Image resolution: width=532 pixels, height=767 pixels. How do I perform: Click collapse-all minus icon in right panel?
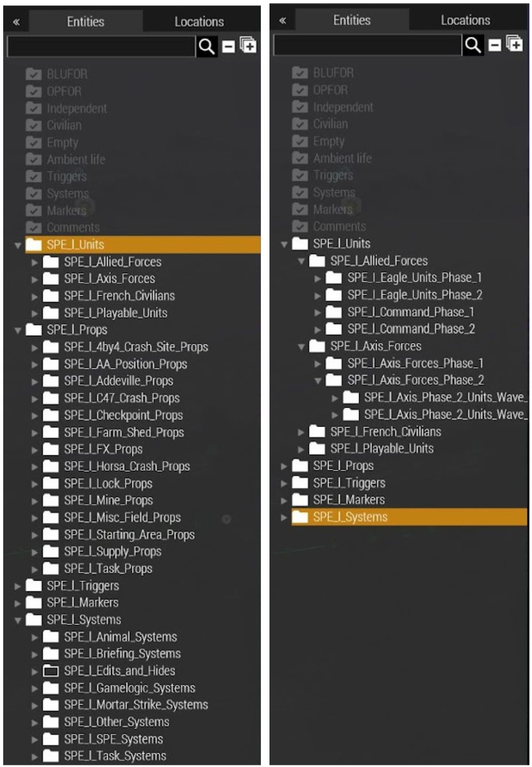[x=495, y=45]
